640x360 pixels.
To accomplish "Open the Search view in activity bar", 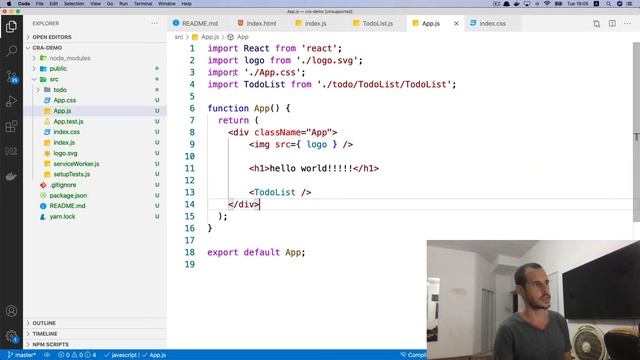I will tap(11, 51).
